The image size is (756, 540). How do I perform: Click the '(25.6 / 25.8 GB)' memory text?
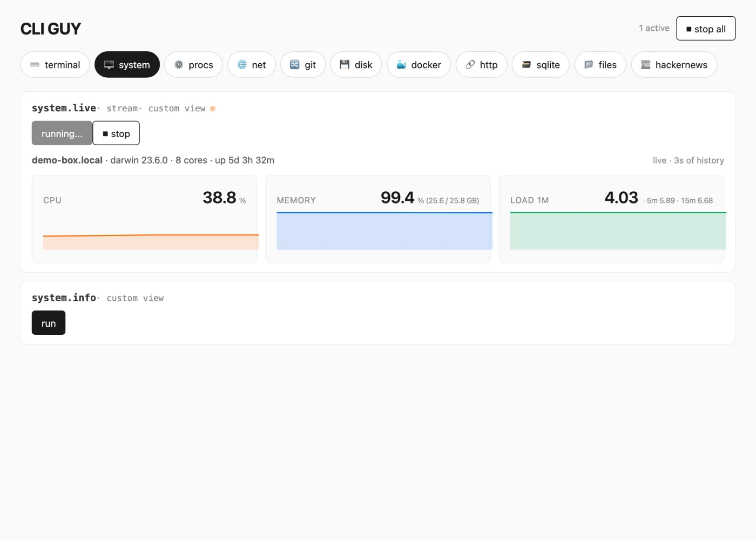pos(453,200)
